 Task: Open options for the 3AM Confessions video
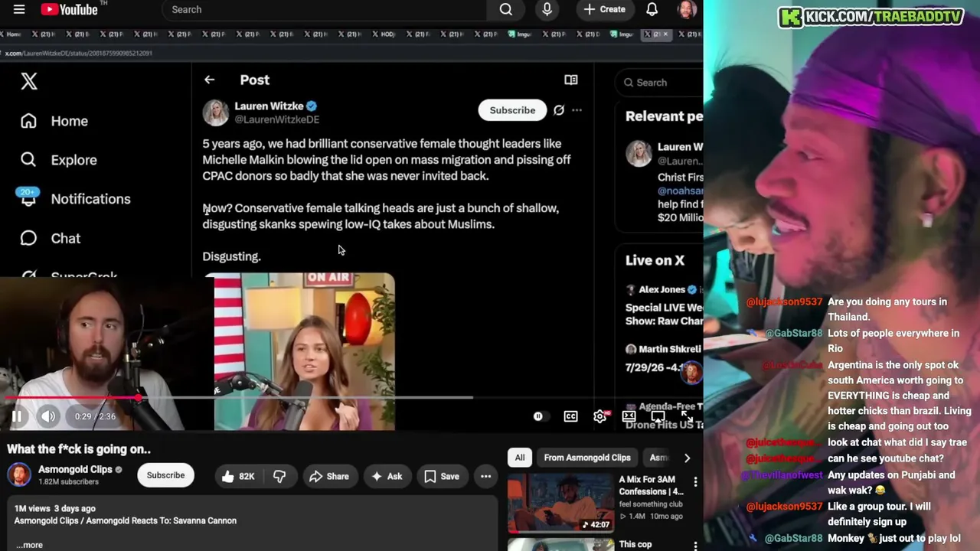point(695,481)
